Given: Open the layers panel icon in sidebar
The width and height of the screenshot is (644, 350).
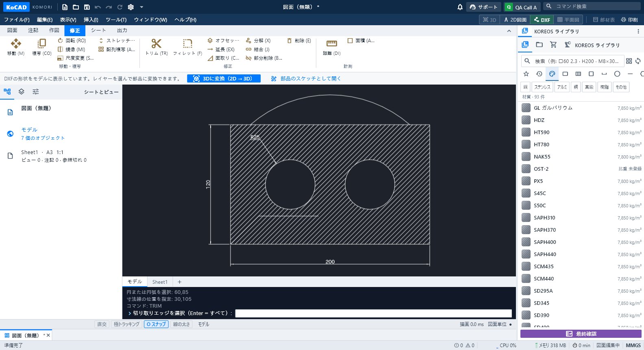Looking at the screenshot, I should [x=22, y=92].
